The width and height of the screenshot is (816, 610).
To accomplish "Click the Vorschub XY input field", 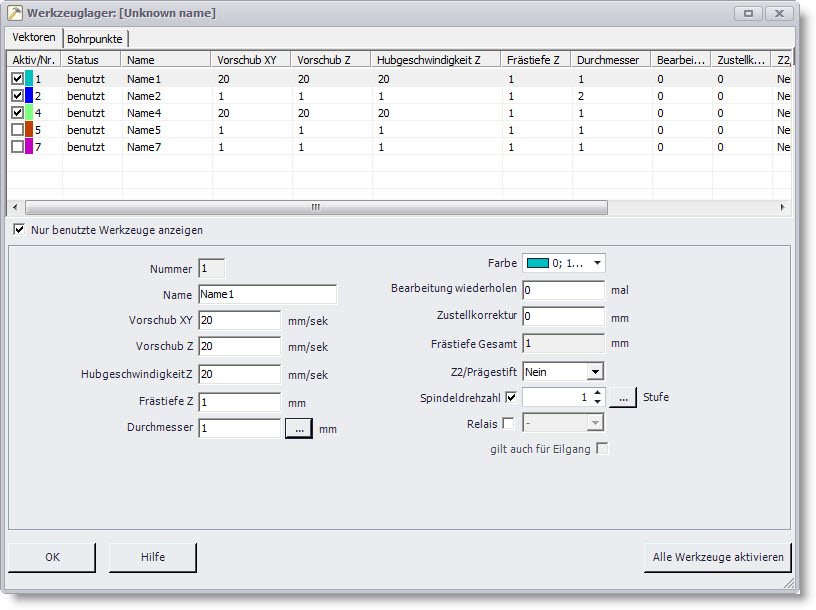I will [x=240, y=320].
